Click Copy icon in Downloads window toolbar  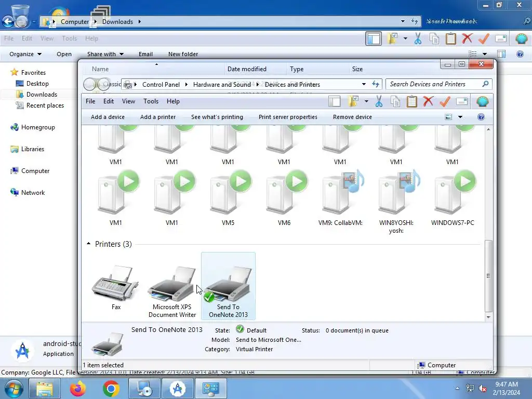coord(434,38)
